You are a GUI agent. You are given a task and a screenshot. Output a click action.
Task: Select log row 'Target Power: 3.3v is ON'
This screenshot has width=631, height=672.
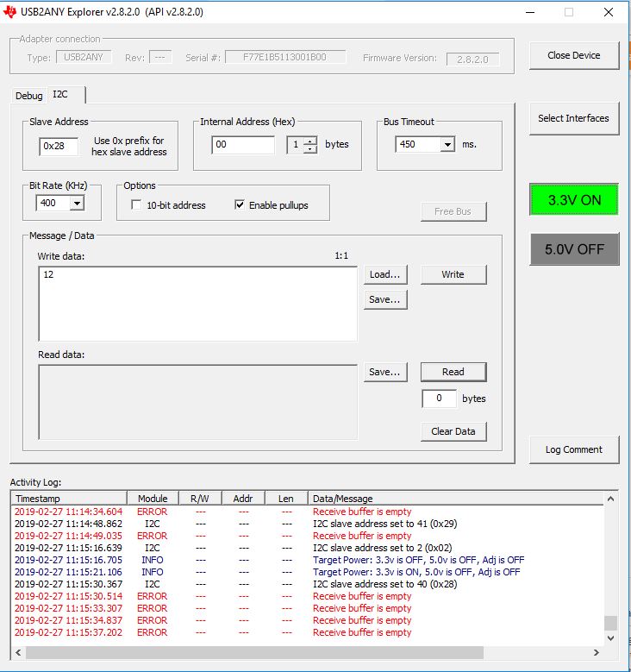point(308,572)
